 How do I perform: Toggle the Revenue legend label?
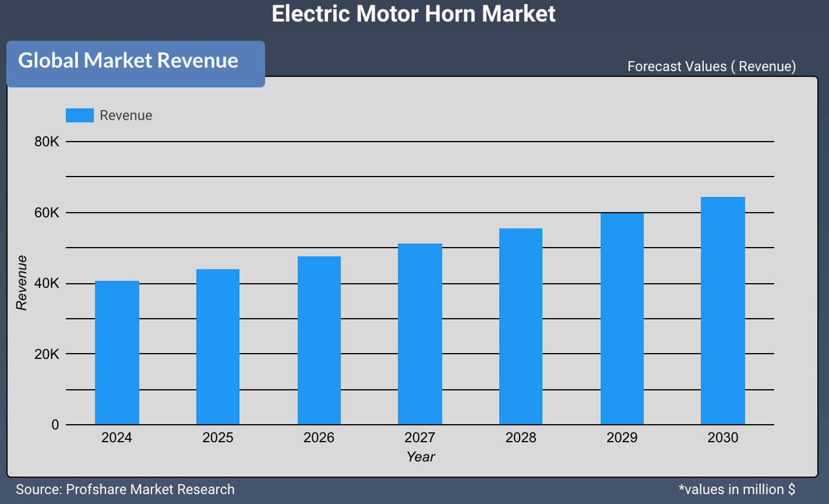126,115
